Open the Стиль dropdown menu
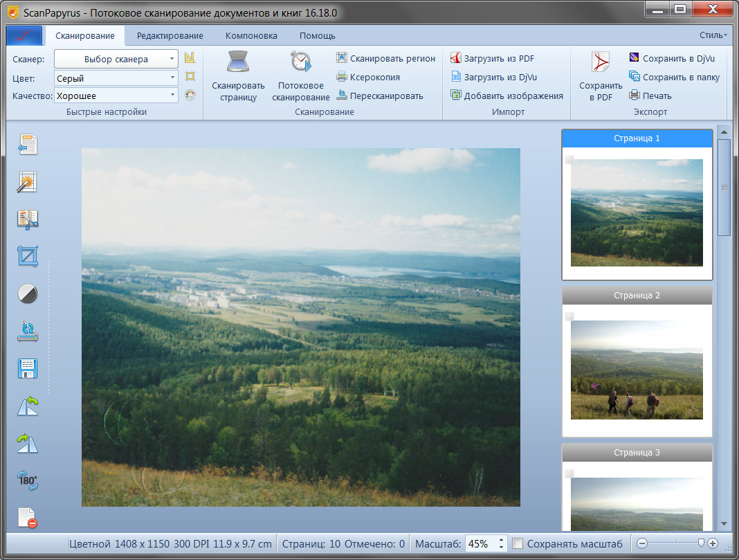Viewport: 739px width, 560px height. point(713,35)
